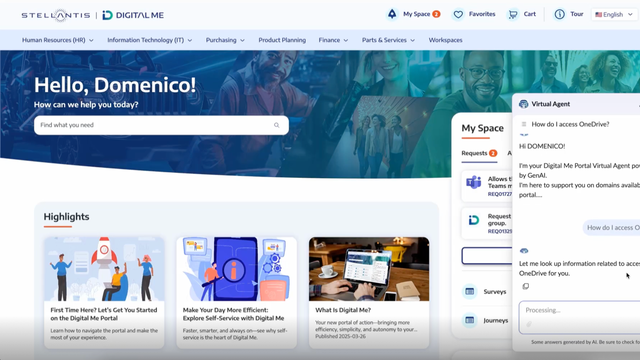Expand the Finance menu
The image size is (640, 360).
point(333,40)
